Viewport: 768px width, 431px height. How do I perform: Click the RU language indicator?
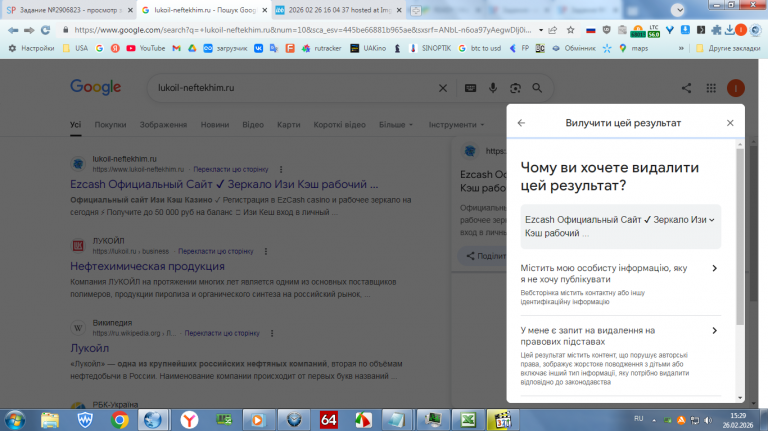click(x=638, y=419)
